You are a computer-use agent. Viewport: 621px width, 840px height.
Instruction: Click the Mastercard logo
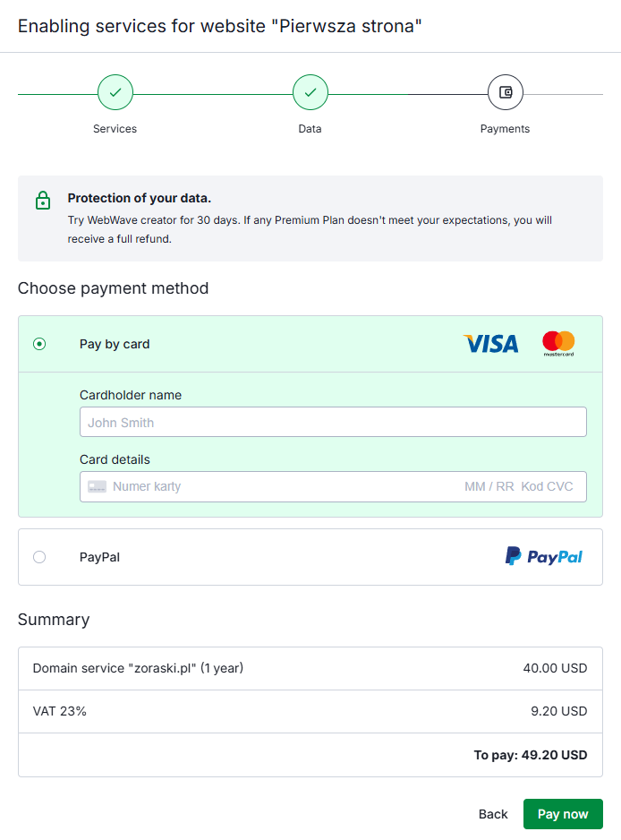(558, 343)
